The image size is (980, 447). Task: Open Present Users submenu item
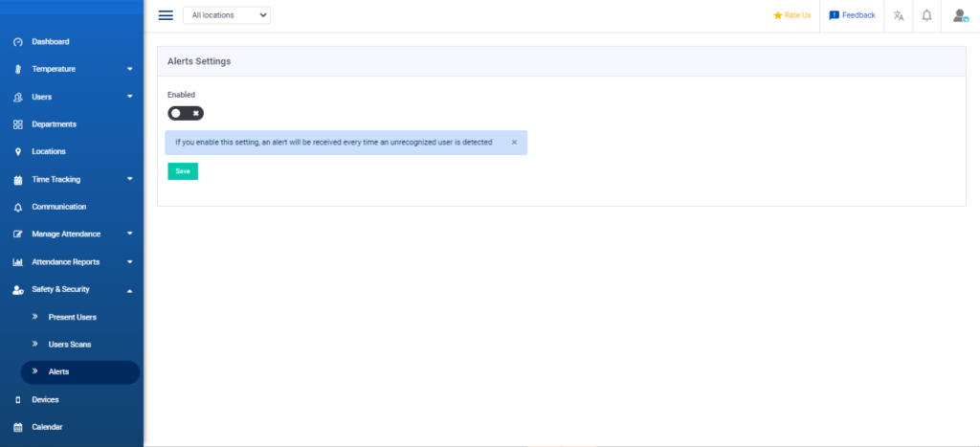[73, 317]
